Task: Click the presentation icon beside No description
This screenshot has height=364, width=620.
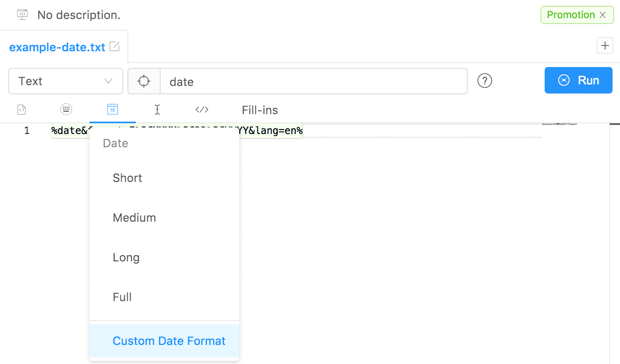Action: click(22, 15)
